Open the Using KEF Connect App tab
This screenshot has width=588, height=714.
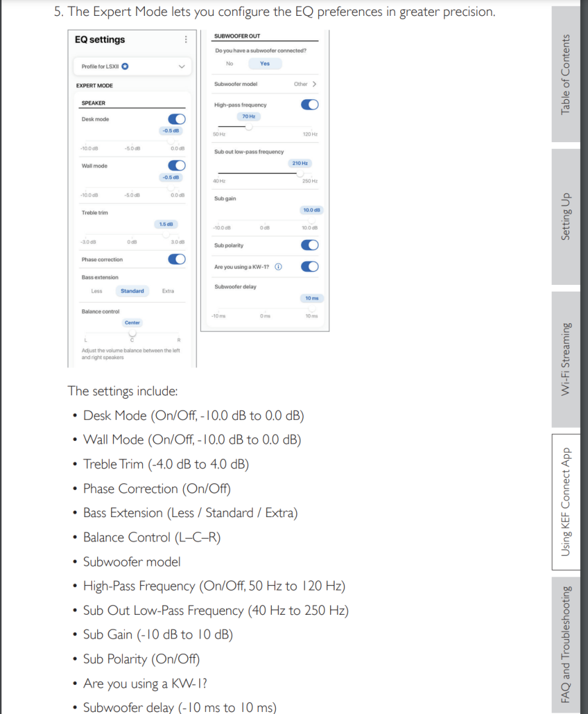pyautogui.click(x=566, y=502)
